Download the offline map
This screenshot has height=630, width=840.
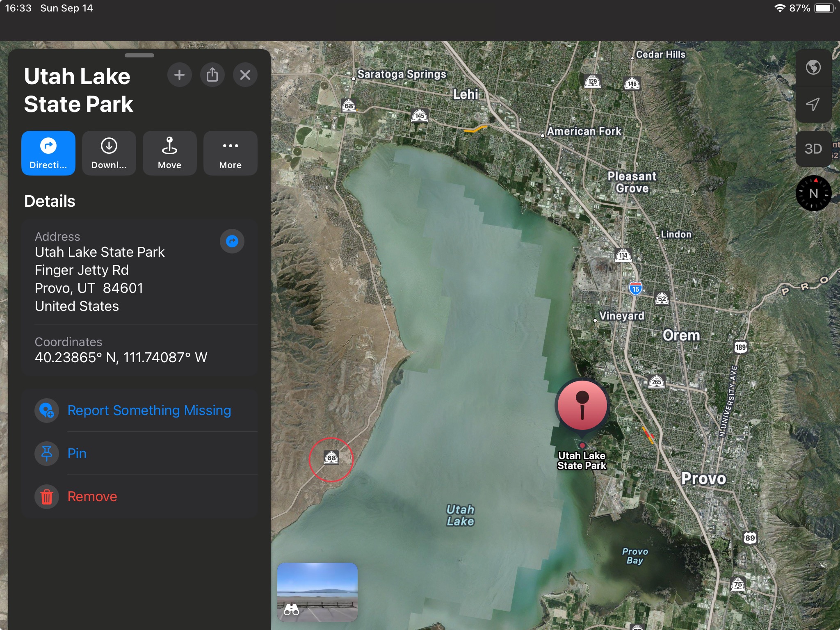point(109,153)
